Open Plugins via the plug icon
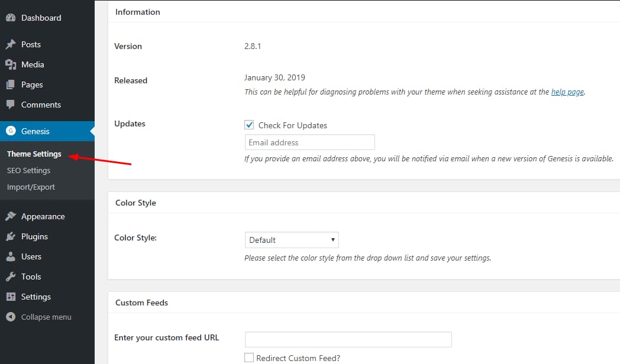The image size is (620, 364). coord(11,236)
